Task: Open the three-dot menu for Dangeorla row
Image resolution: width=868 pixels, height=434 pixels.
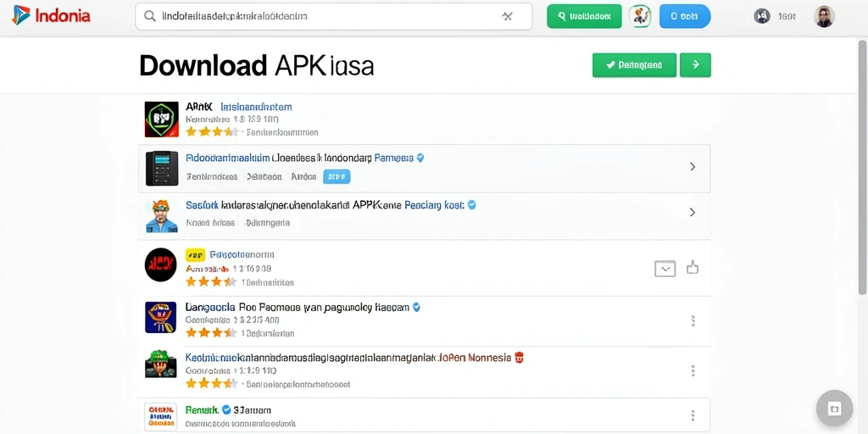Action: (x=693, y=320)
